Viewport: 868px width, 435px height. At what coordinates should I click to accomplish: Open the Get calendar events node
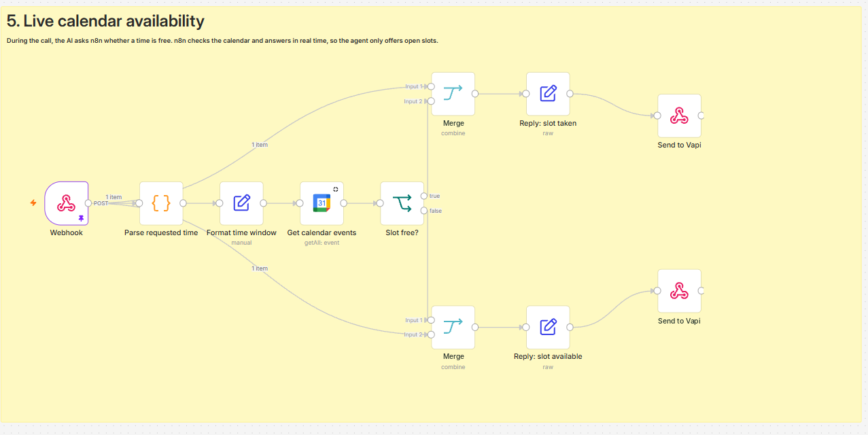point(322,203)
